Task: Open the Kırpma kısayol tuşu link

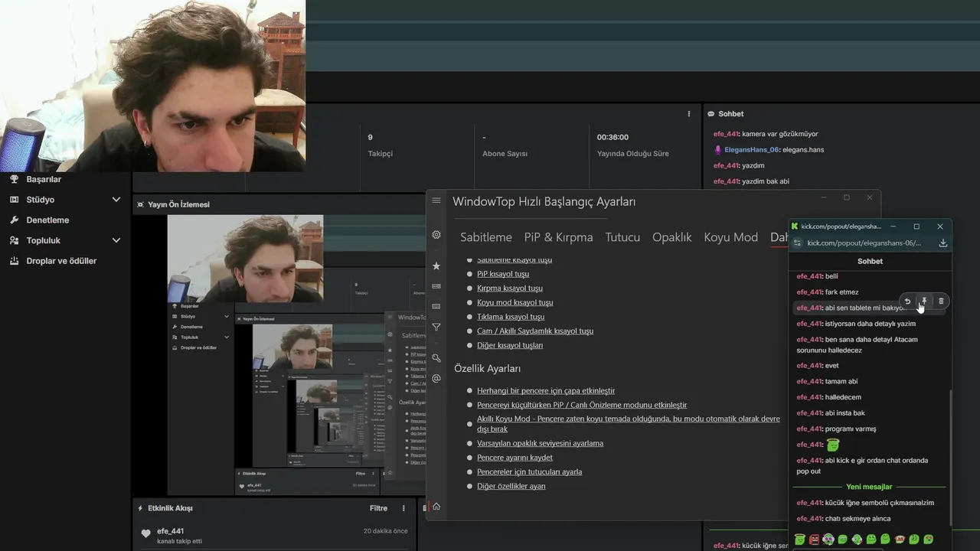Action: click(x=510, y=289)
